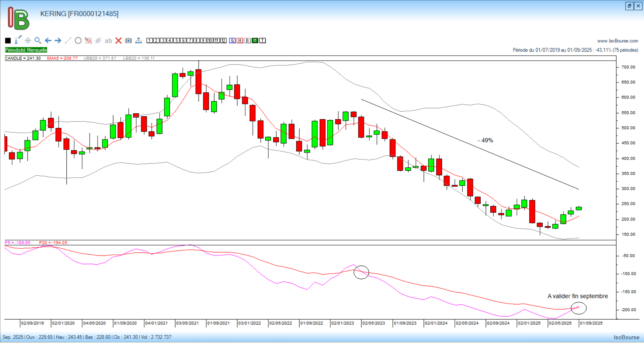Viewport: 644px width, 343px height.
Task: Click the 'SMA5 = 208.77' legend
Action: [62, 58]
